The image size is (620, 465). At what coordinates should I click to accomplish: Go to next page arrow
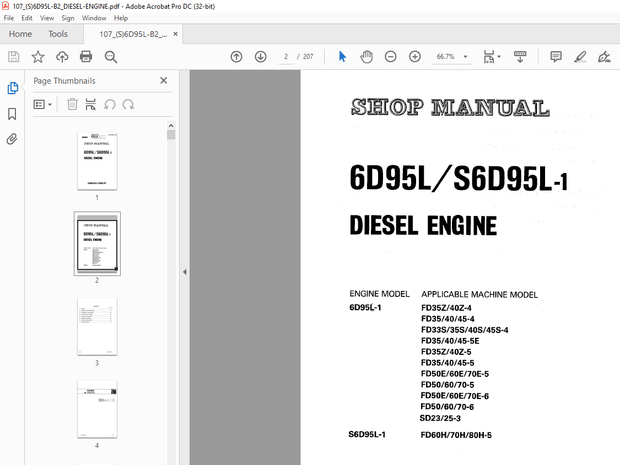(x=261, y=57)
